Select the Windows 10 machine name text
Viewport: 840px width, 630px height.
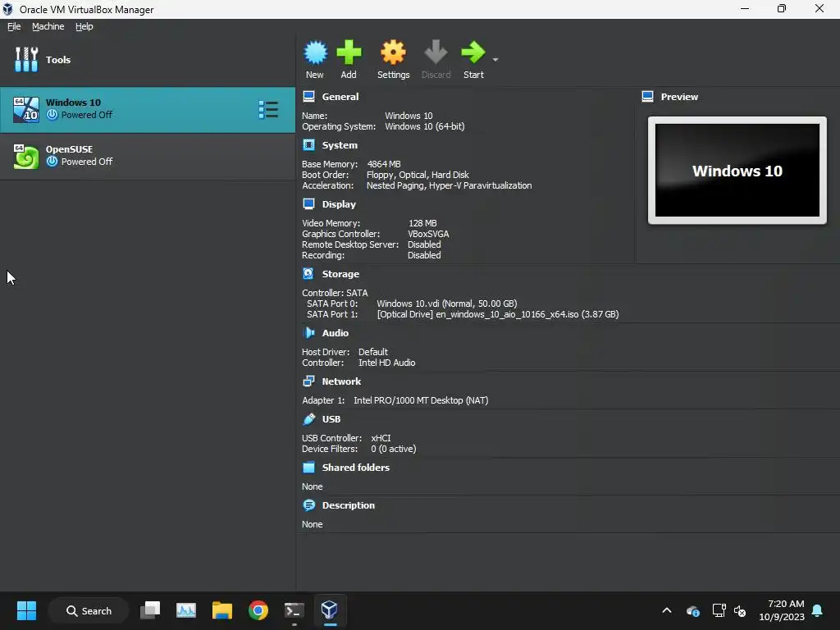(73, 103)
